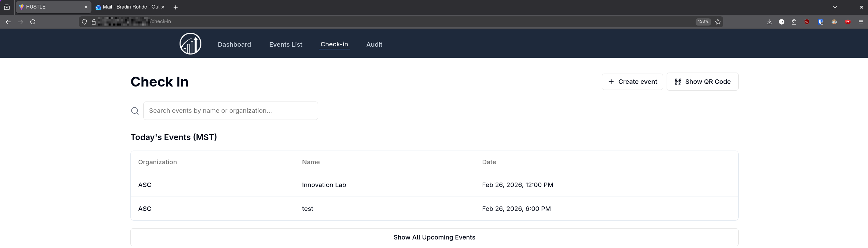Go forward in browser history

point(20,22)
